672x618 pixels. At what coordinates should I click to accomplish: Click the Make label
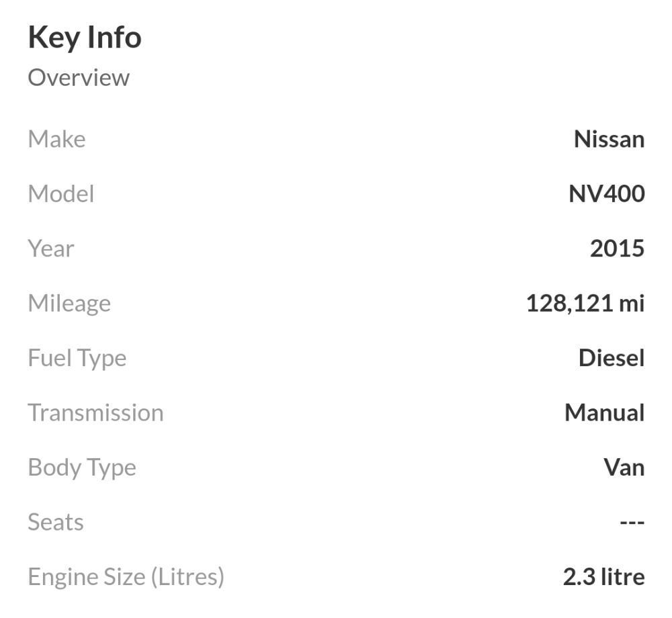click(x=56, y=139)
